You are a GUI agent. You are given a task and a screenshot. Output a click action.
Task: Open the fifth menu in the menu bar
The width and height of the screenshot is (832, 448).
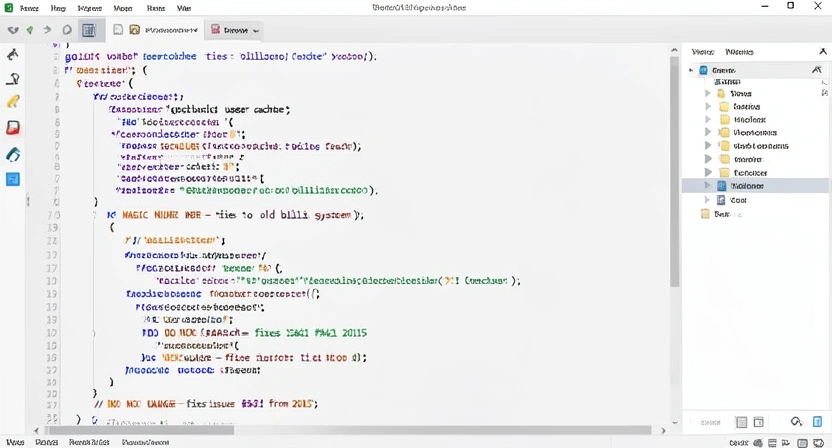click(155, 8)
